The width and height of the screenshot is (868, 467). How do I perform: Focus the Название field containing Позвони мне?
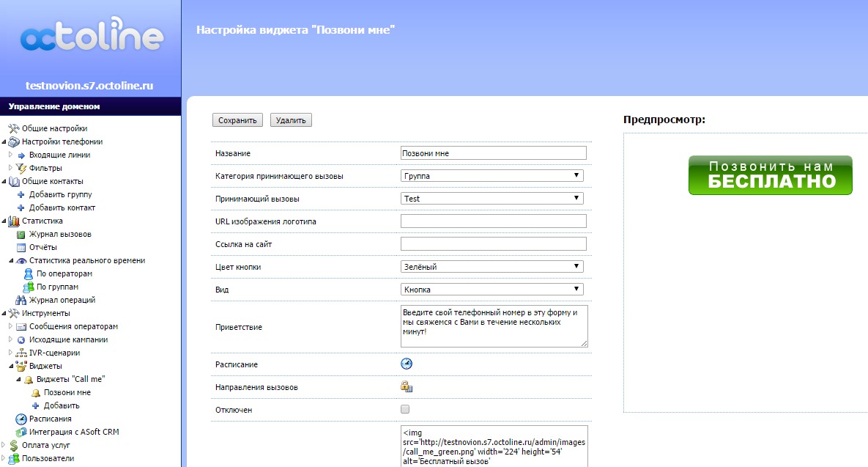493,153
